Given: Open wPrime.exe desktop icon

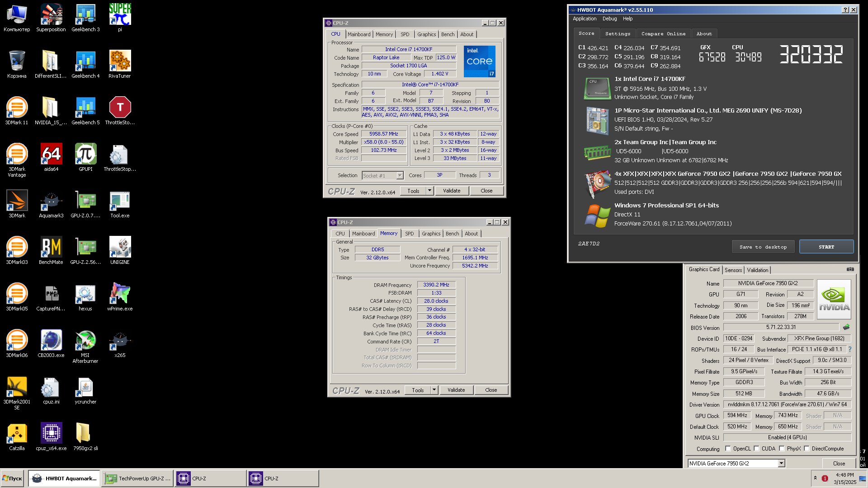Looking at the screenshot, I should point(120,297).
